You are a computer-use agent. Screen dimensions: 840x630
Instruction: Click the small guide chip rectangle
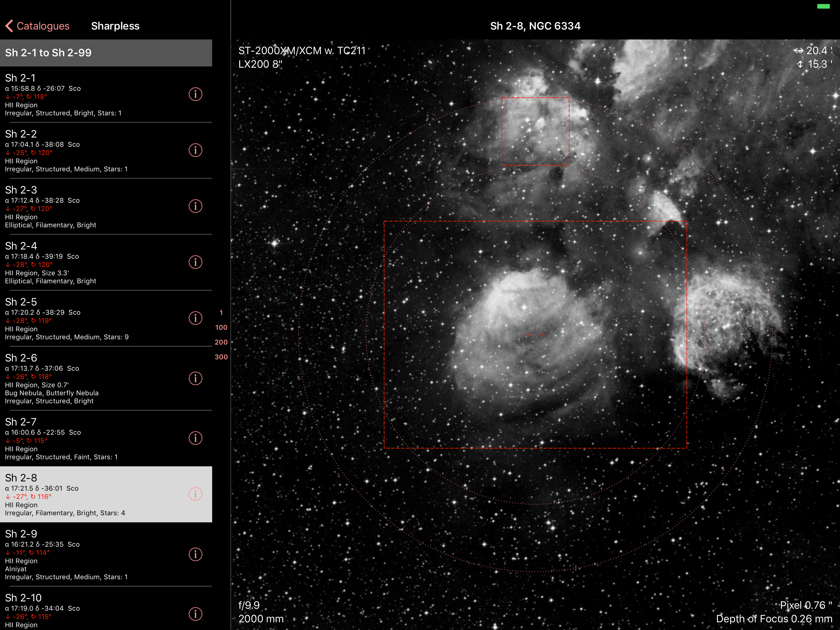[x=535, y=131]
